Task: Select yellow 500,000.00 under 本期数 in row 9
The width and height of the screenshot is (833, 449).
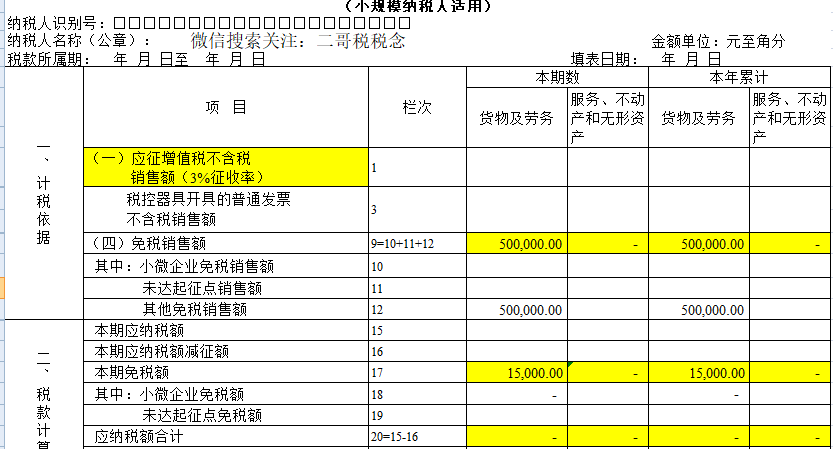Action: (x=517, y=243)
